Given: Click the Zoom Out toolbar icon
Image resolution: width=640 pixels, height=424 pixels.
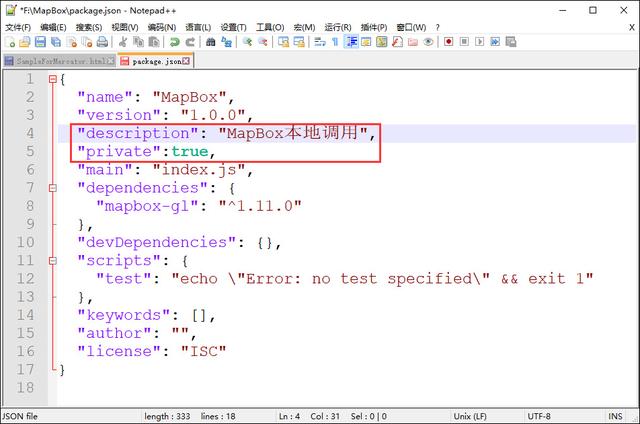Looking at the screenshot, I should [x=262, y=42].
